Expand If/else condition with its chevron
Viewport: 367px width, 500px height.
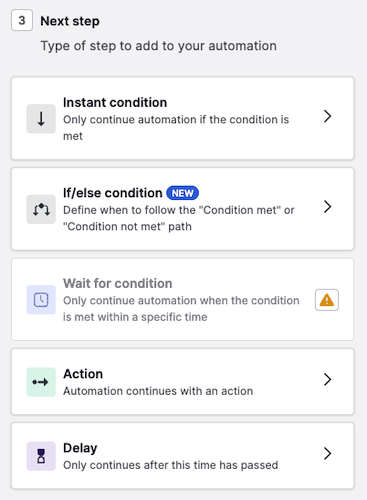coord(328,207)
